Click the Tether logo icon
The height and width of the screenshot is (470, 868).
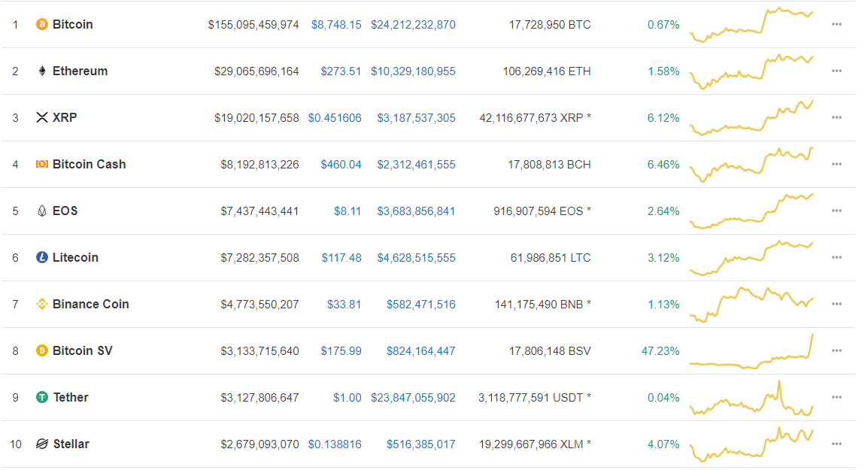coord(42,397)
